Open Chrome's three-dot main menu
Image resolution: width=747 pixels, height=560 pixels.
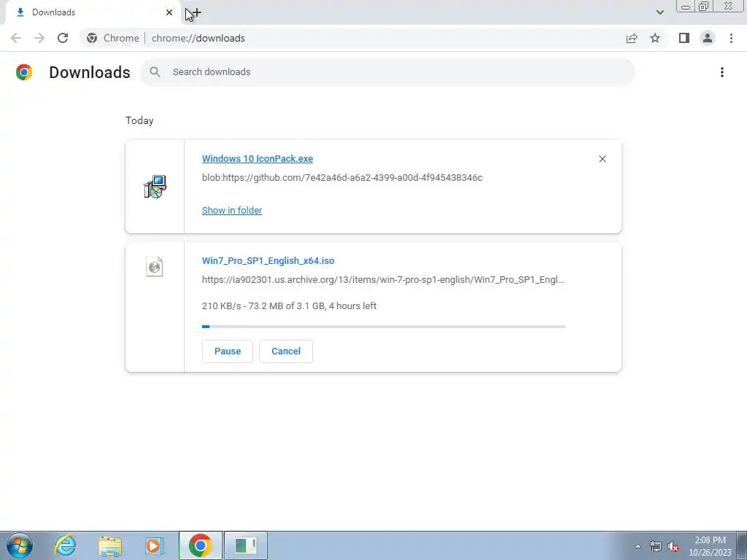coord(731,38)
